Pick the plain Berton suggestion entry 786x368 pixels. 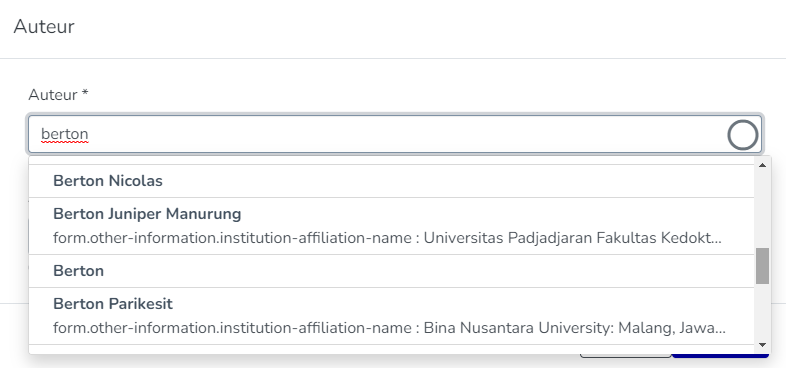click(x=391, y=271)
